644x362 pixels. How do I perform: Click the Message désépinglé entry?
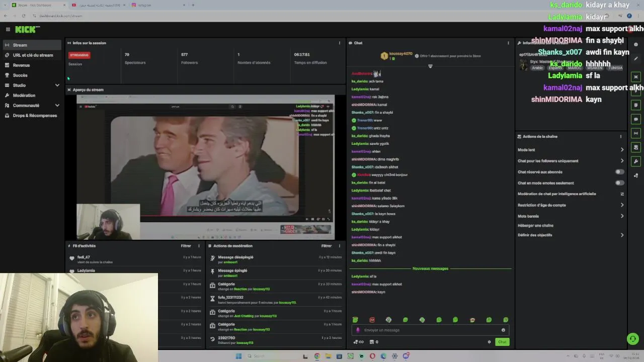pyautogui.click(x=276, y=259)
